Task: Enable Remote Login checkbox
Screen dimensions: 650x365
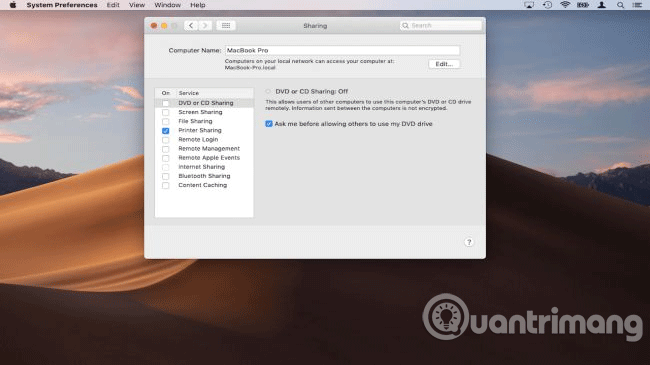Action: [x=165, y=139]
